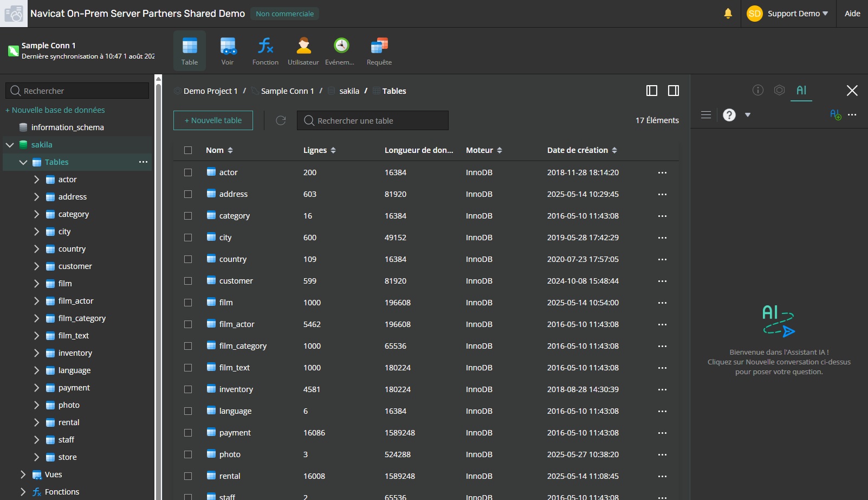Expand the Vues tree node
This screenshot has height=500, width=868.
point(23,475)
